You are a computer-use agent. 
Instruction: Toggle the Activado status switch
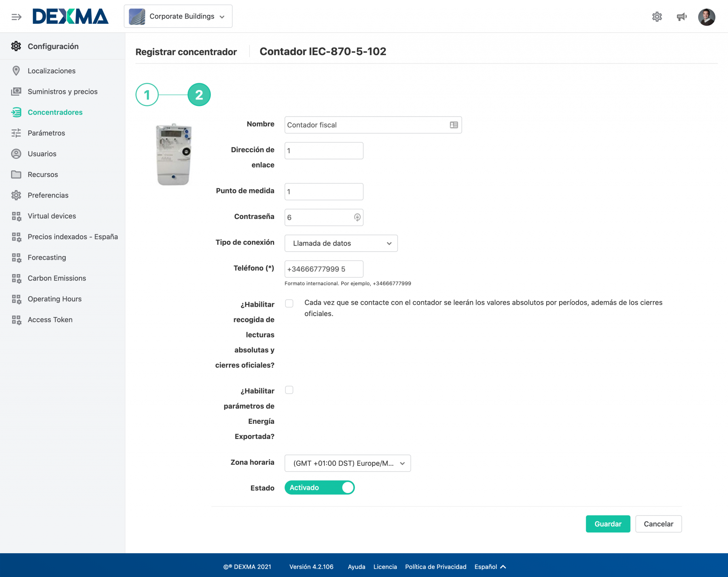pos(320,487)
